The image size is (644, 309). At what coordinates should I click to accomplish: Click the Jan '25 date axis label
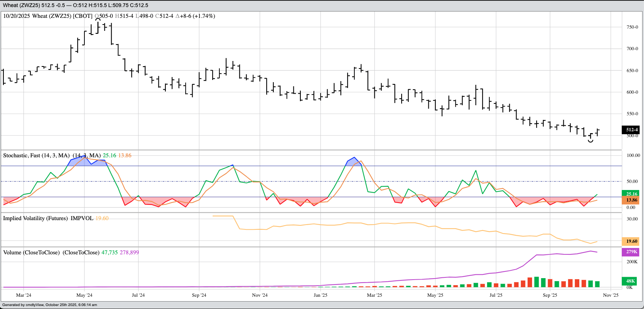320,295
